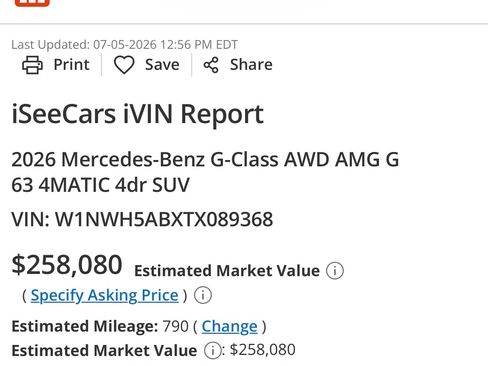Screen dimensions: 488x366
Task: Click Change link next to mileage
Action: pyautogui.click(x=229, y=326)
